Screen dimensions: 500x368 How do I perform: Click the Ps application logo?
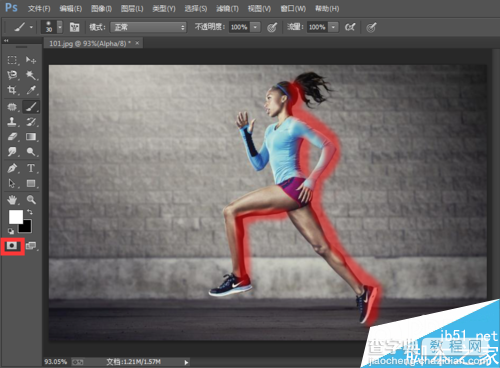(x=11, y=8)
